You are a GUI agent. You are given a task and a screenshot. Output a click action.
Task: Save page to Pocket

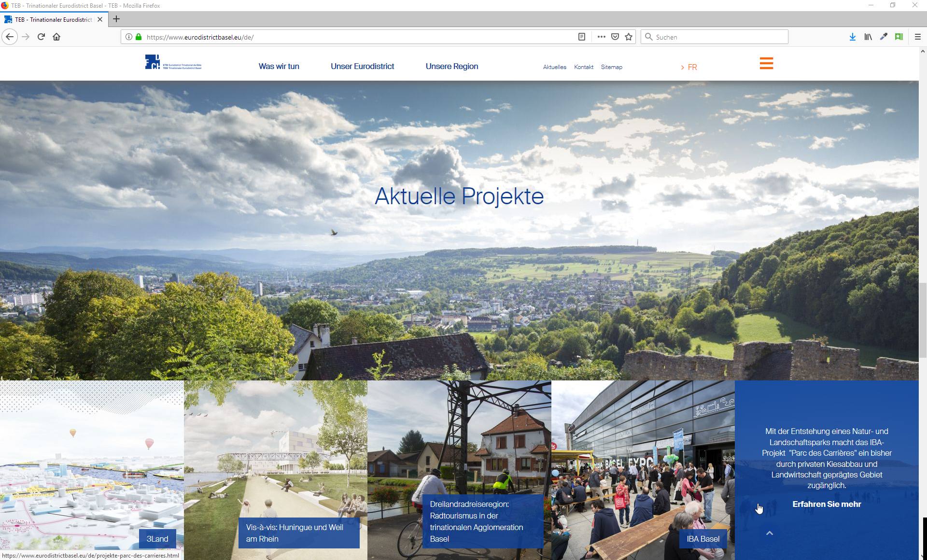click(x=615, y=37)
